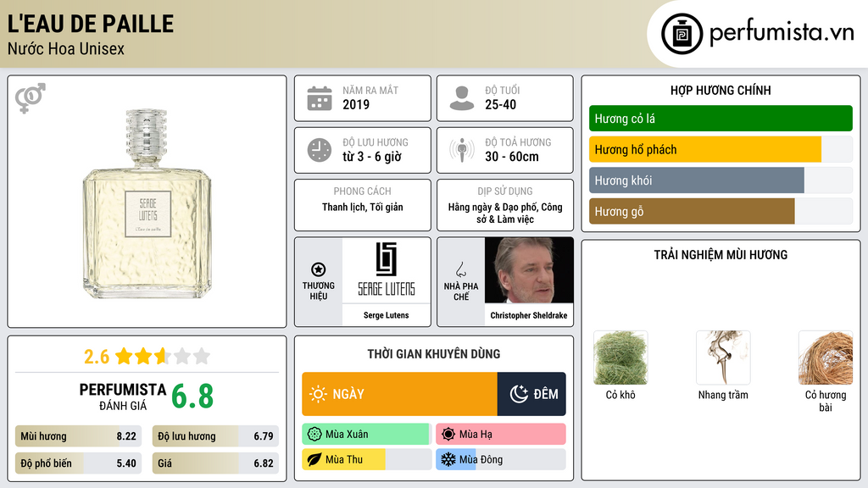
Task: Click the Mùa Đông season bar
Action: pos(501,460)
